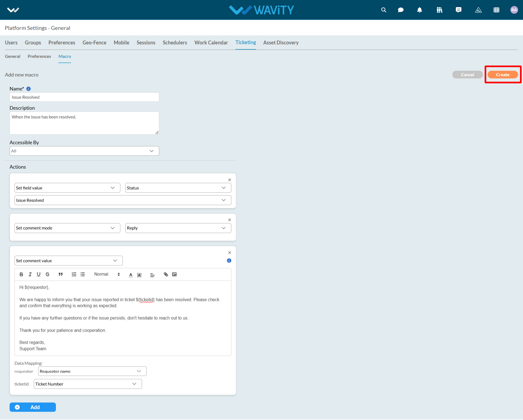Open the Status field dropdown
Image resolution: width=523 pixels, height=420 pixels.
coord(178,188)
